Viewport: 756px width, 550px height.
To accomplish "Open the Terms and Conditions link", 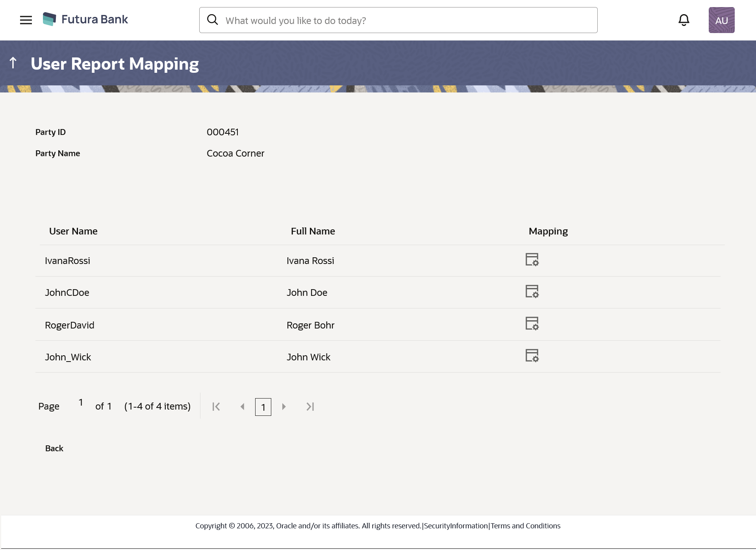I will pos(525,526).
